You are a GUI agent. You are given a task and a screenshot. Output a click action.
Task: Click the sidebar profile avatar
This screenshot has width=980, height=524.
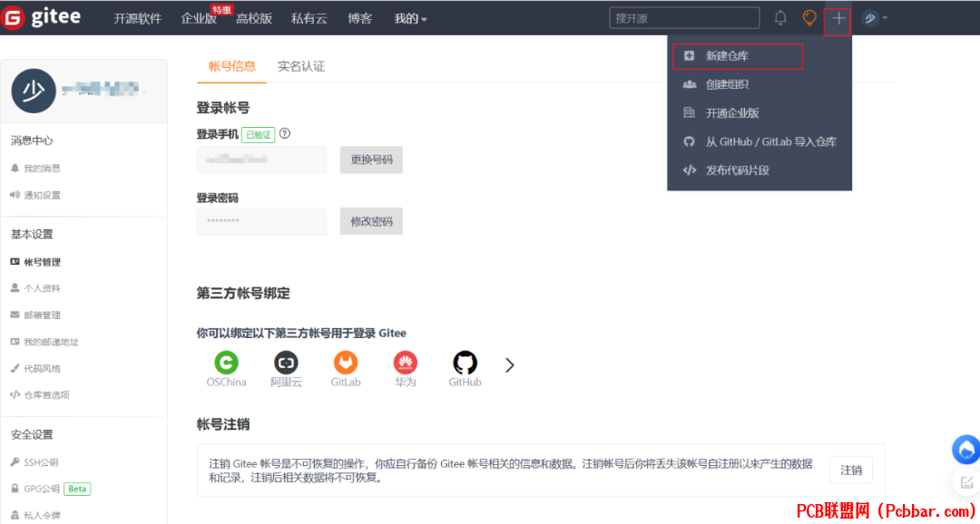click(x=34, y=92)
